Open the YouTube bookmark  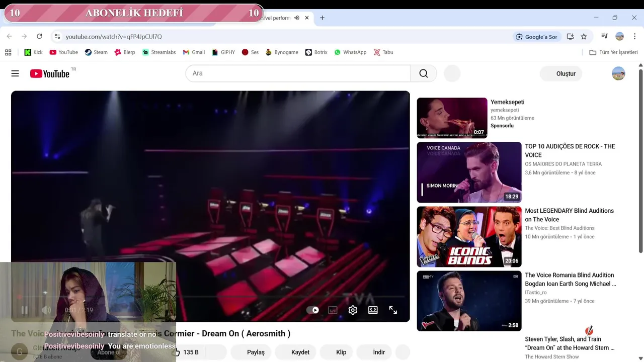click(63, 52)
